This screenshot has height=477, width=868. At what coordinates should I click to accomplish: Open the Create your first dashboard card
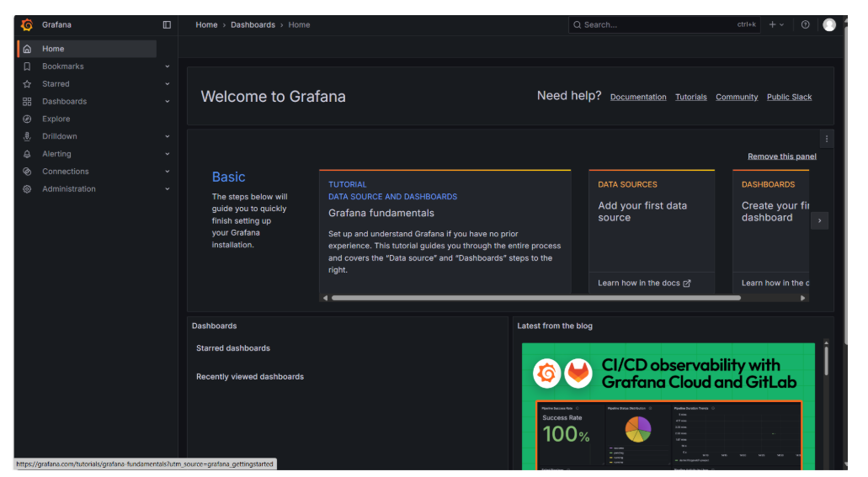coord(771,232)
